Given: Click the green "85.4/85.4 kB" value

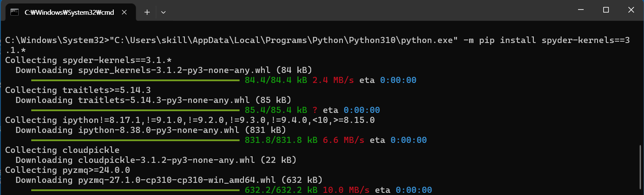Looking at the screenshot, I should click(x=276, y=110).
